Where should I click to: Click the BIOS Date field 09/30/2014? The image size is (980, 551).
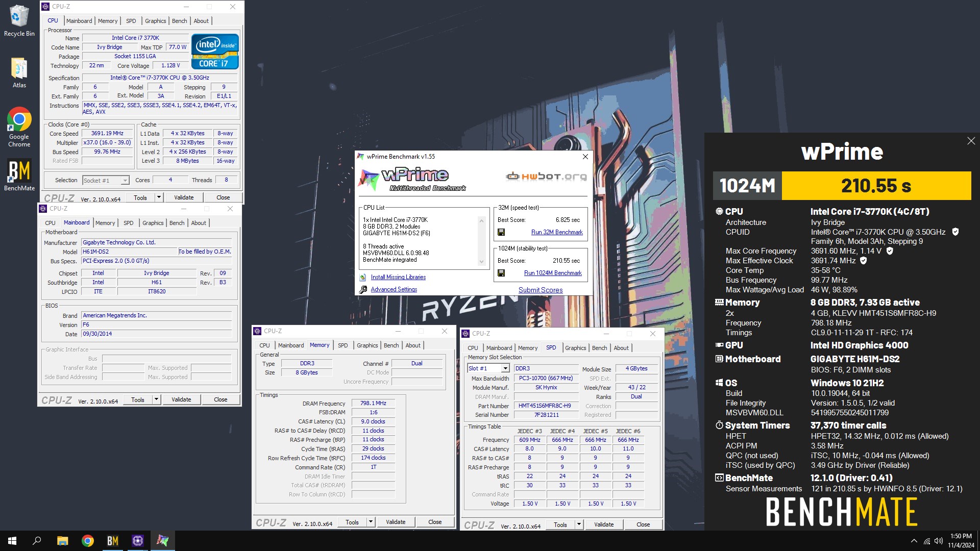(x=157, y=334)
